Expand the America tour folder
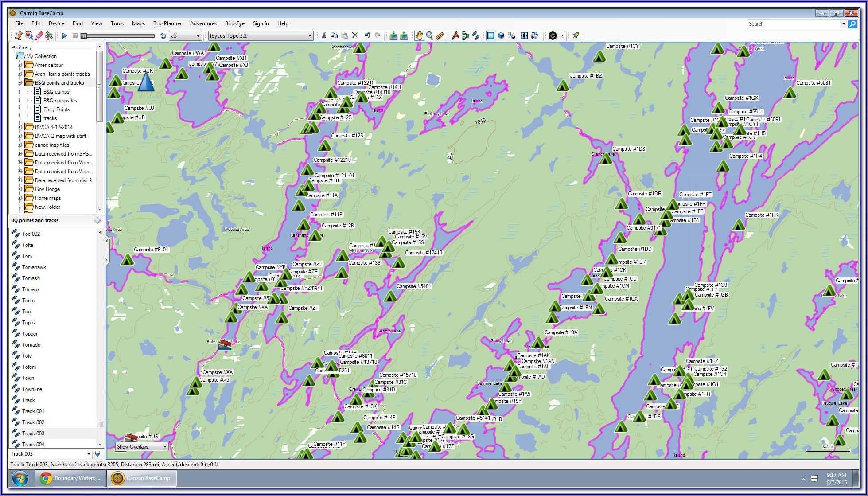868x496 pixels. 20,65
